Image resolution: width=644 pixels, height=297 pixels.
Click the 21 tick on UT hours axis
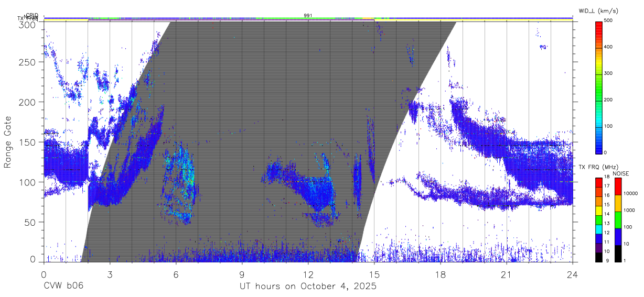(x=507, y=274)
